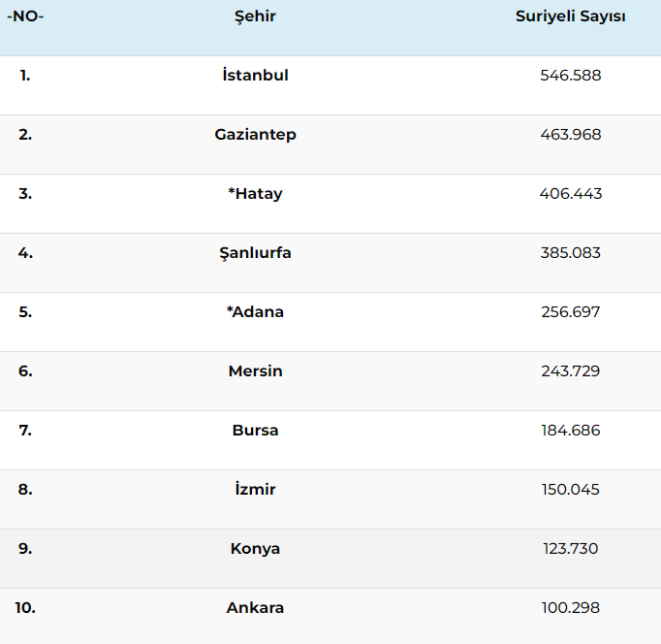This screenshot has height=644, width=661.
Task: Select the İstanbul city cell
Action: [x=255, y=75]
